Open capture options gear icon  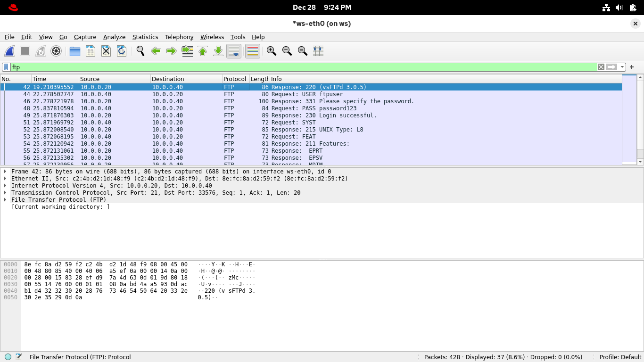(x=56, y=51)
